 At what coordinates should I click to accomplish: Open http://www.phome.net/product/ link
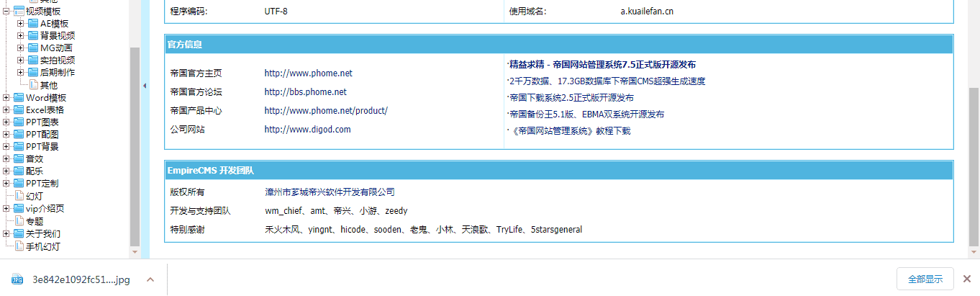click(x=326, y=111)
